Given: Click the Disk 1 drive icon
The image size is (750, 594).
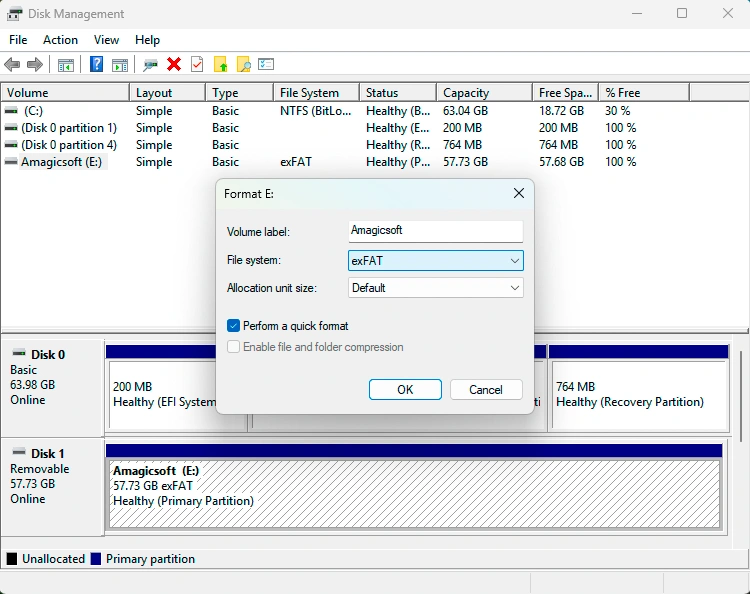Looking at the screenshot, I should pyautogui.click(x=19, y=451).
